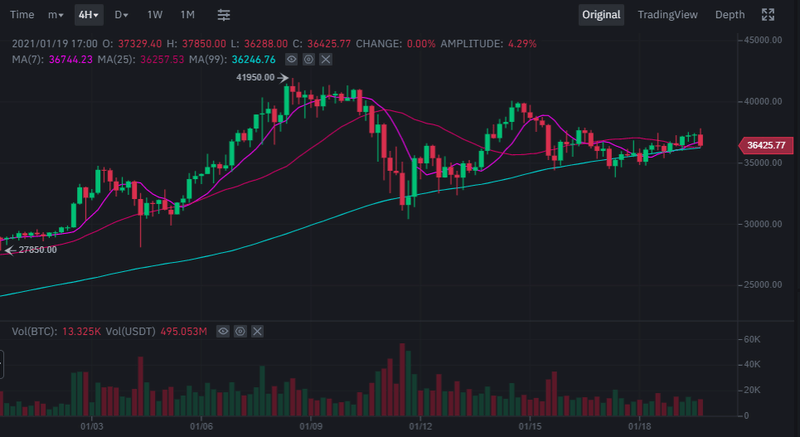
Task: Click the 41950.00 high price marker
Action: tap(256, 77)
